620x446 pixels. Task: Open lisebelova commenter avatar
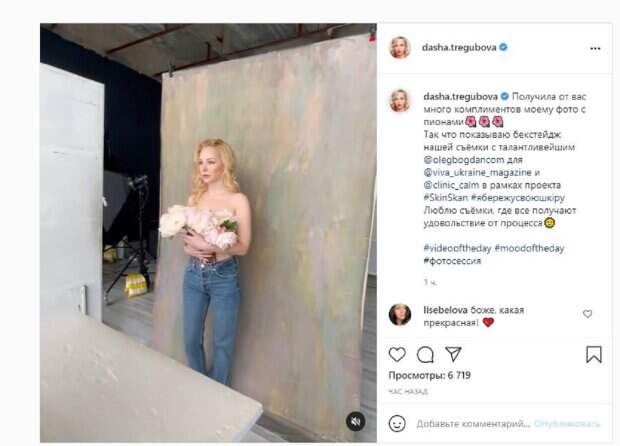(400, 314)
